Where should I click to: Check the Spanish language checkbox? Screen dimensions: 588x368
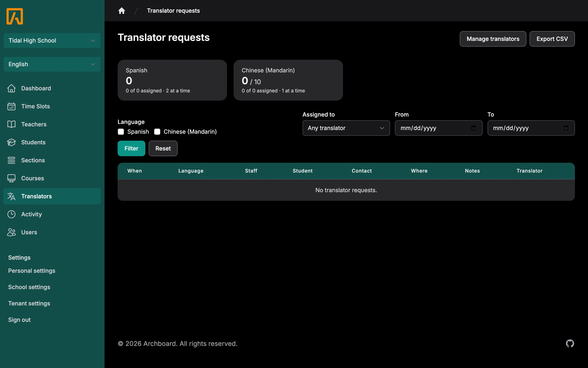point(121,132)
